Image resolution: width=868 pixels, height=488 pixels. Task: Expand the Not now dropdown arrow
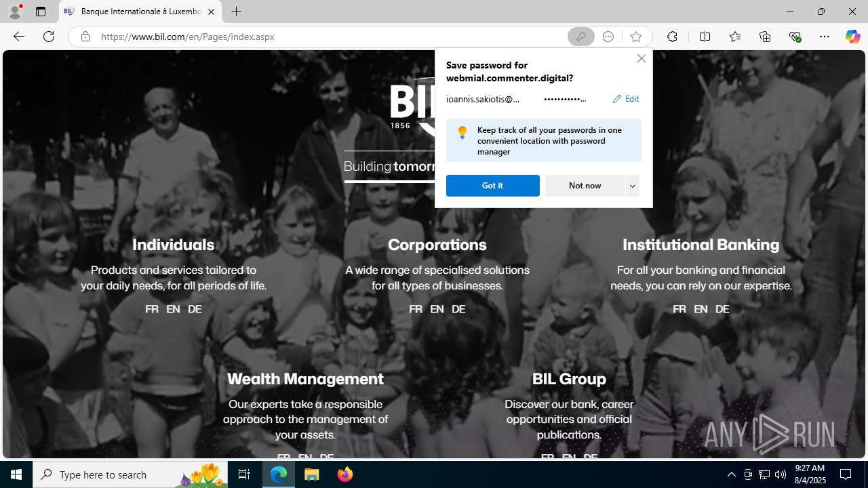click(x=633, y=186)
